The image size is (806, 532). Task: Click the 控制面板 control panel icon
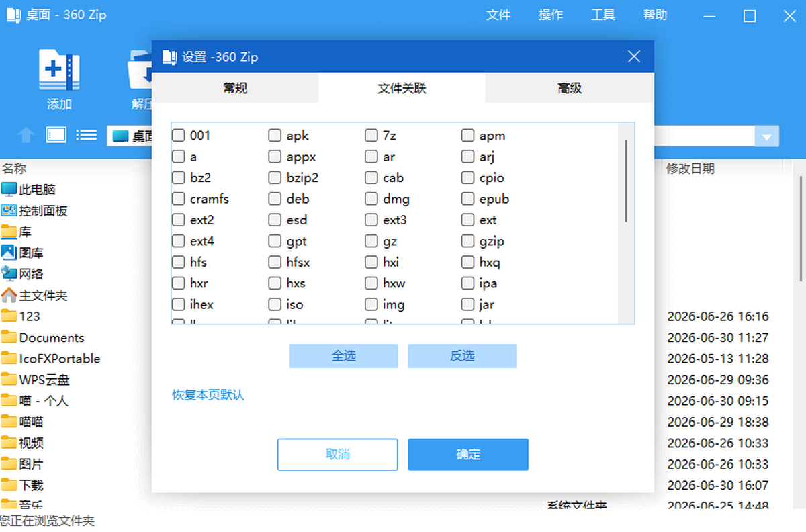tap(9, 211)
